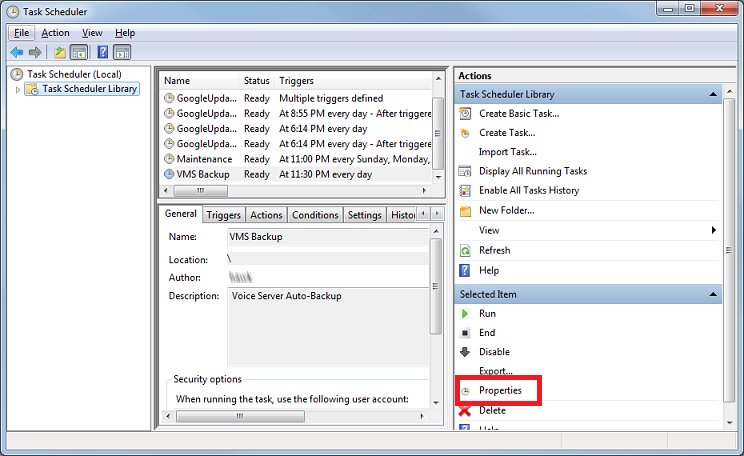
Task: Click the End task icon
Action: click(465, 333)
